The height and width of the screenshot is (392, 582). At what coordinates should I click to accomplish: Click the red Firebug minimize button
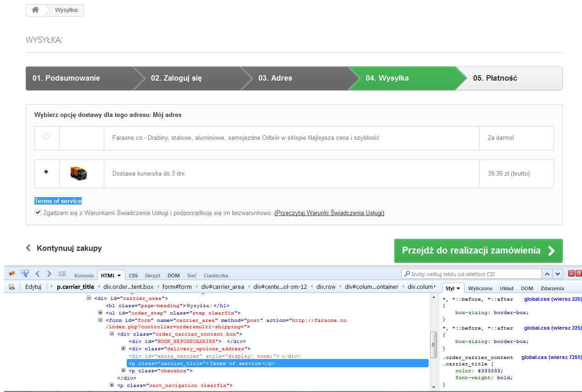pos(571,274)
